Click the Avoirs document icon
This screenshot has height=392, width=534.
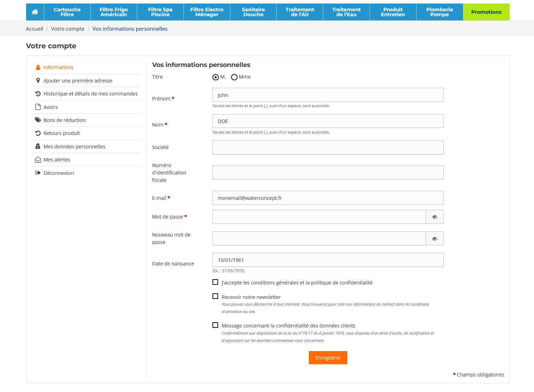(x=38, y=107)
